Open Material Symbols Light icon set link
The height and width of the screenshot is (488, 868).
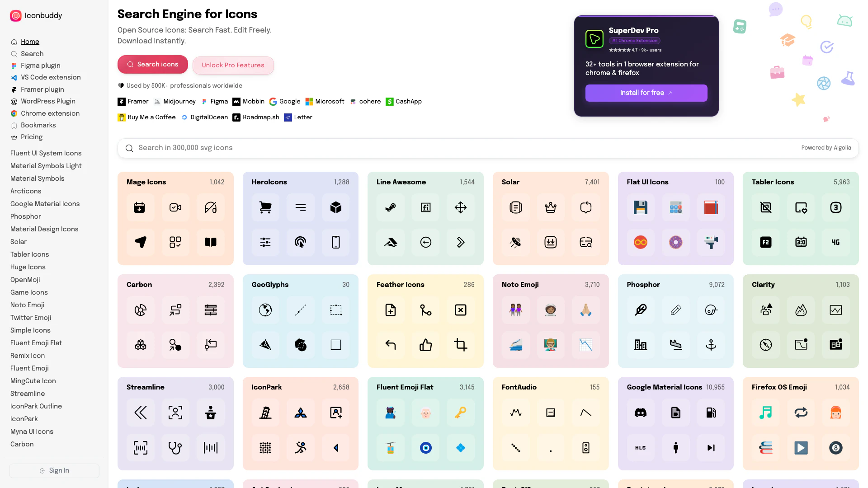click(x=46, y=166)
